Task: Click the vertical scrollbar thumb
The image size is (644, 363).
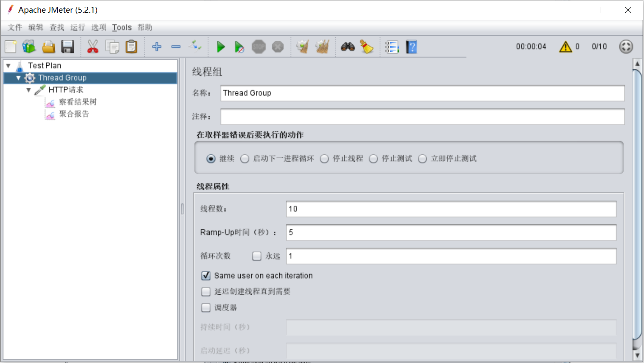Action: (x=637, y=204)
